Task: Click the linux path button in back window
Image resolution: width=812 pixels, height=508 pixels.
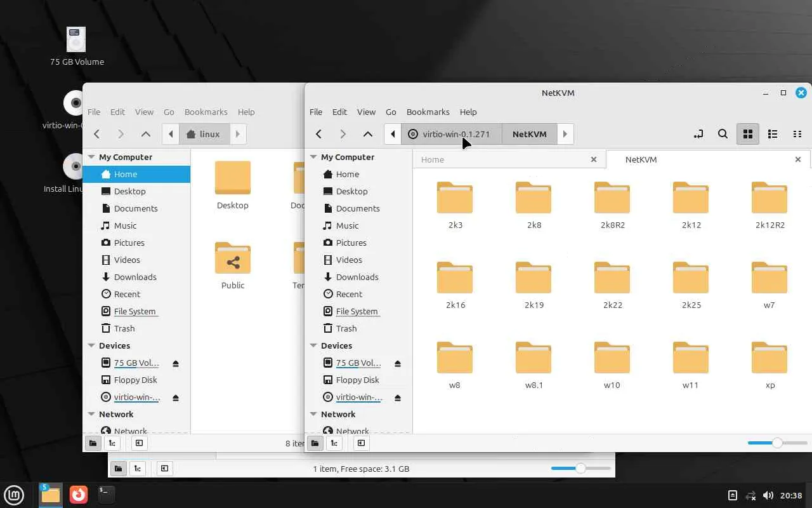Action: coord(204,134)
